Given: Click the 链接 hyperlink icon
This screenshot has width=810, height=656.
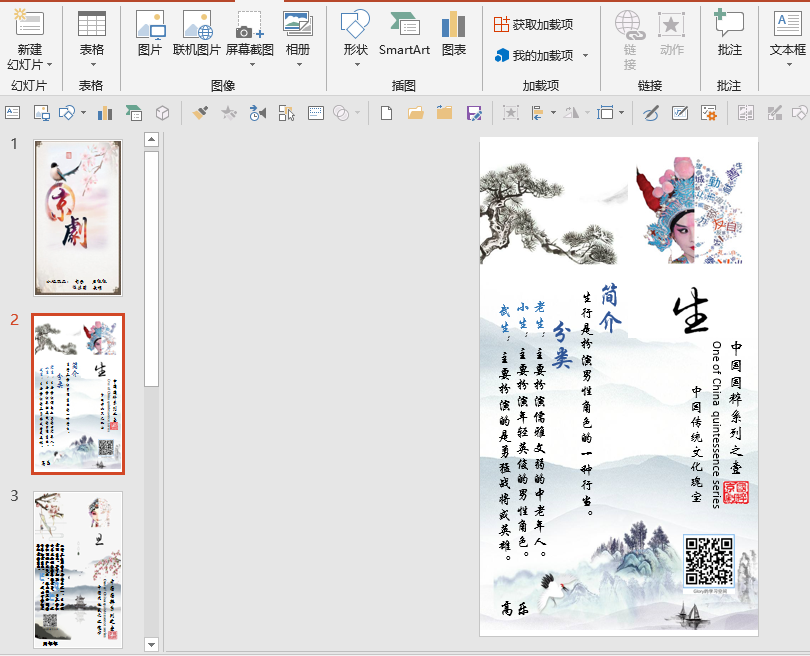Looking at the screenshot, I should (x=630, y=25).
